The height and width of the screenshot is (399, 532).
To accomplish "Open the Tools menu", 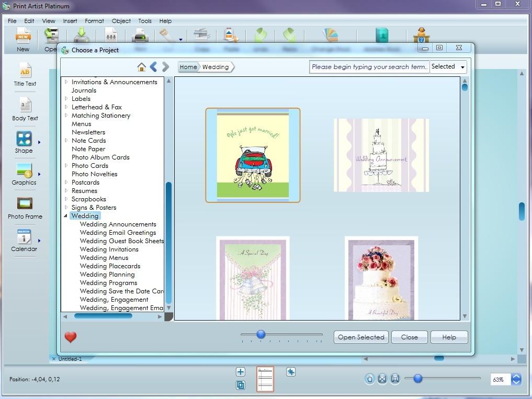I will (x=145, y=21).
